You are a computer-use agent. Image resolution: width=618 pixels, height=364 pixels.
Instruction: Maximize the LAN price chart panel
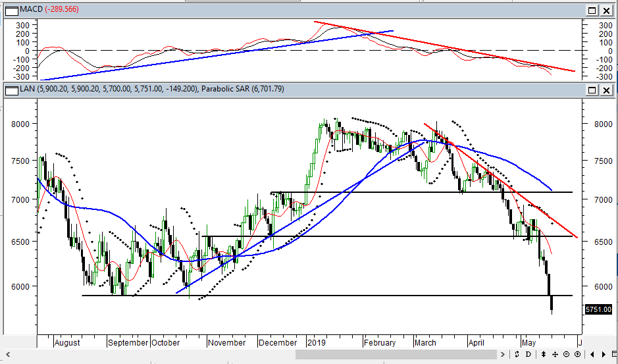[592, 89]
